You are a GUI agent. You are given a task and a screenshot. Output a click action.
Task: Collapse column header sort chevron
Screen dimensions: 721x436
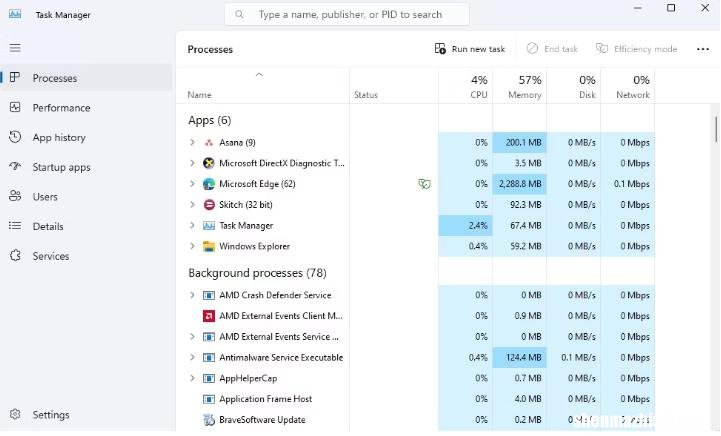coord(259,75)
